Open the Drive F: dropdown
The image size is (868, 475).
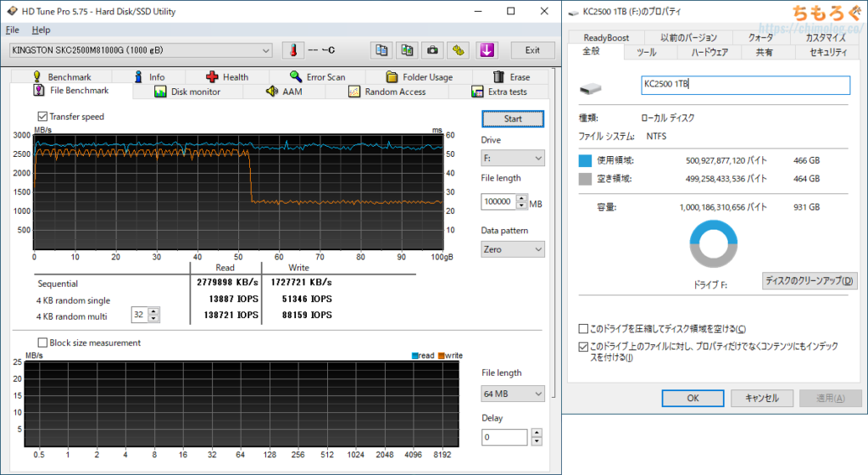pyautogui.click(x=513, y=159)
